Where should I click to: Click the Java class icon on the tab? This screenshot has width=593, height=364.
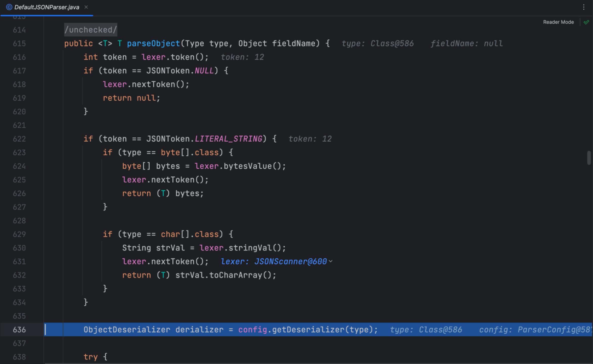pos(9,7)
